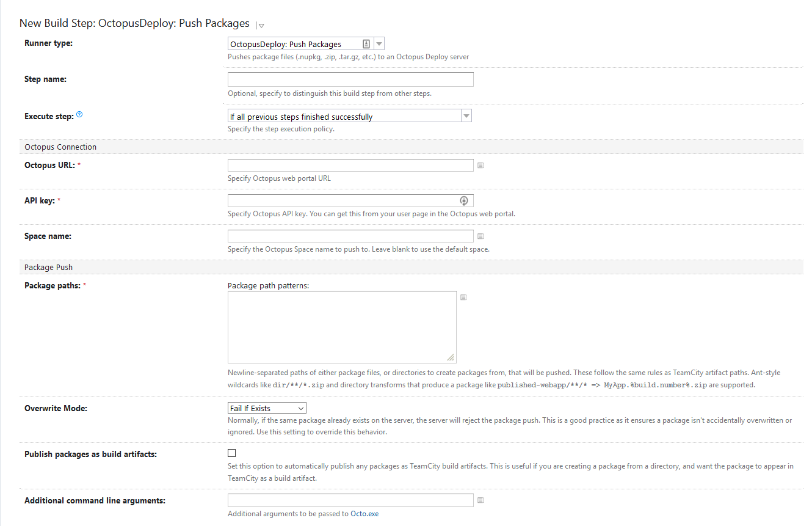
Task: Select the Space name input box
Action: 350,236
